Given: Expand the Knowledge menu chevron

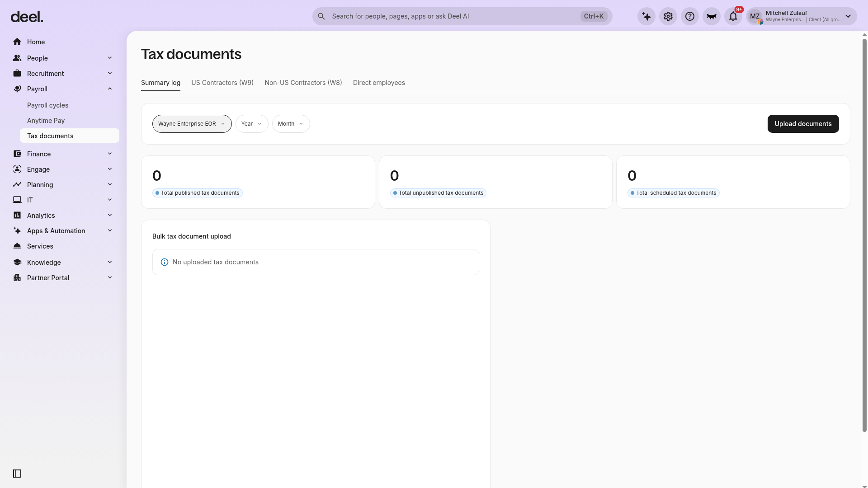Looking at the screenshot, I should [110, 262].
